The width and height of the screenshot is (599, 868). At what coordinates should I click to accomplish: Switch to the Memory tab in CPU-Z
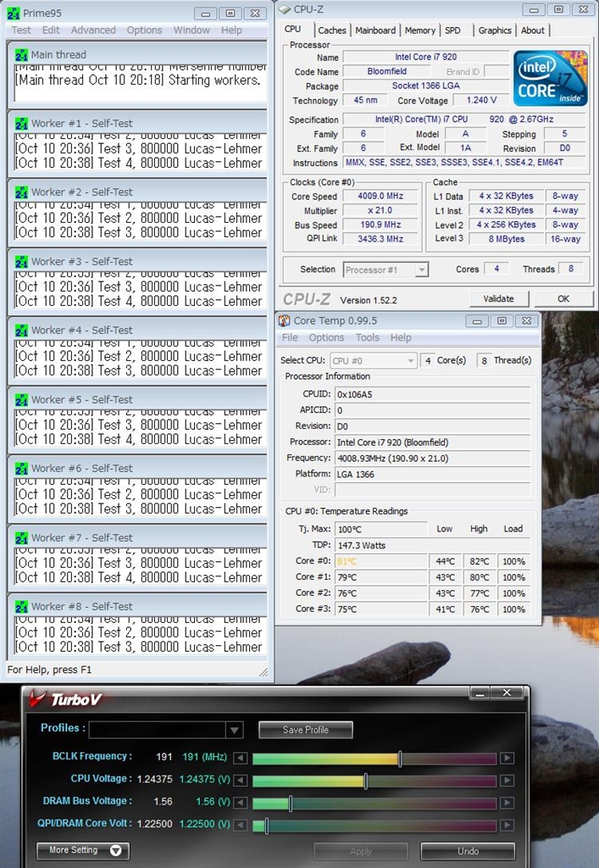click(x=419, y=31)
